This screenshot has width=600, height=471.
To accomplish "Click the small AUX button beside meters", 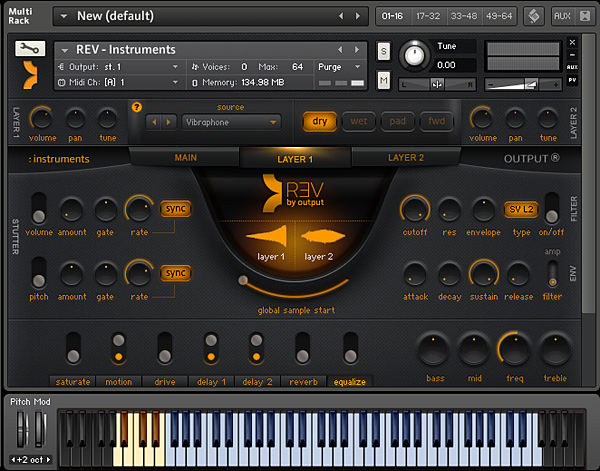I will (572, 67).
